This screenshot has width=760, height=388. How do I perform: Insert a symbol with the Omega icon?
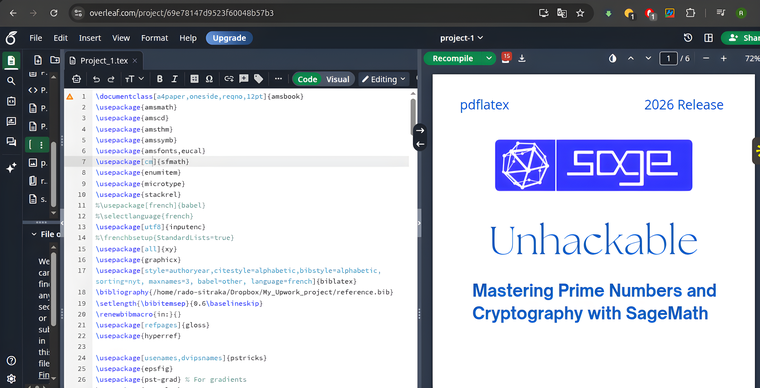tap(209, 79)
